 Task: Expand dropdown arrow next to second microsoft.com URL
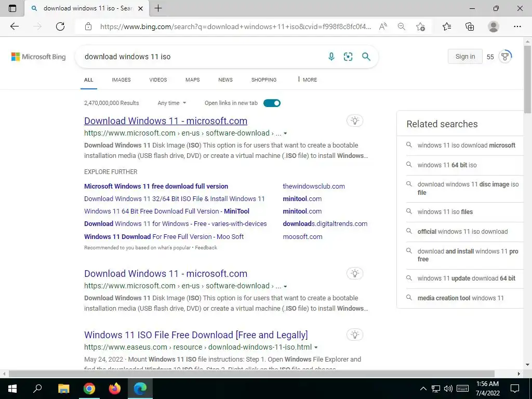point(285,286)
